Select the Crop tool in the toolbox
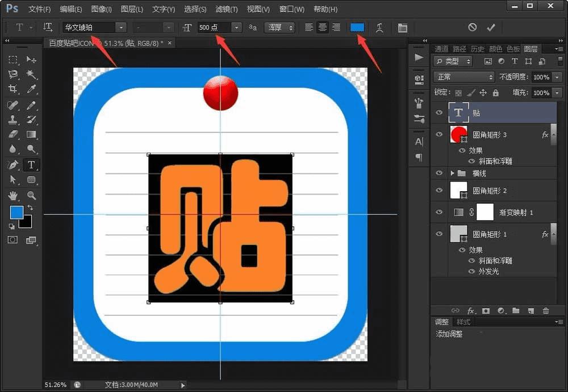 [13, 88]
